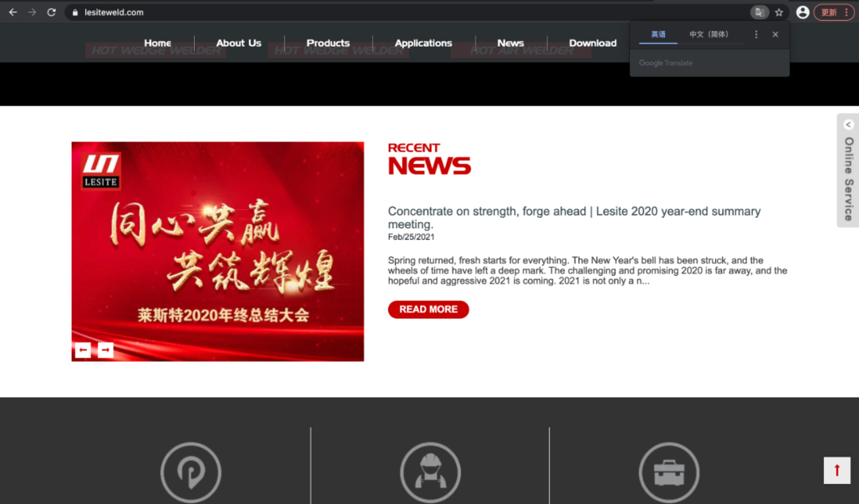Select the 英语 tab in translate popup
Image resolution: width=859 pixels, height=504 pixels.
pyautogui.click(x=659, y=35)
